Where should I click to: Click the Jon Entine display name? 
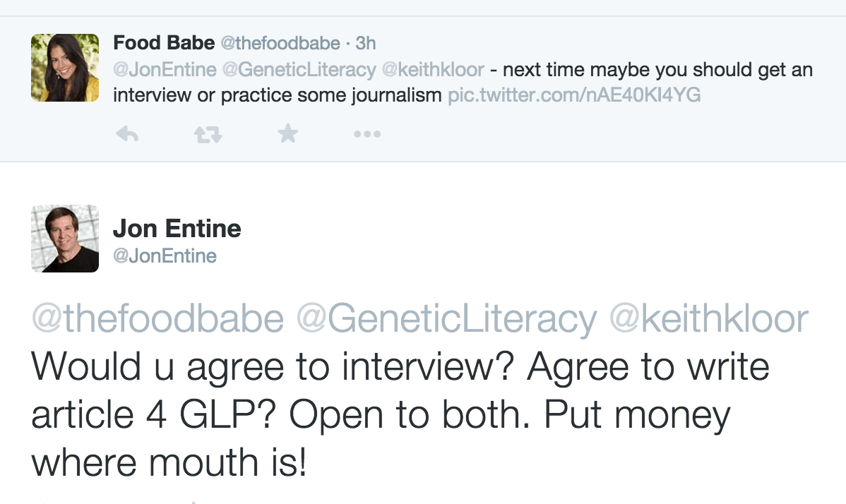coord(177,229)
